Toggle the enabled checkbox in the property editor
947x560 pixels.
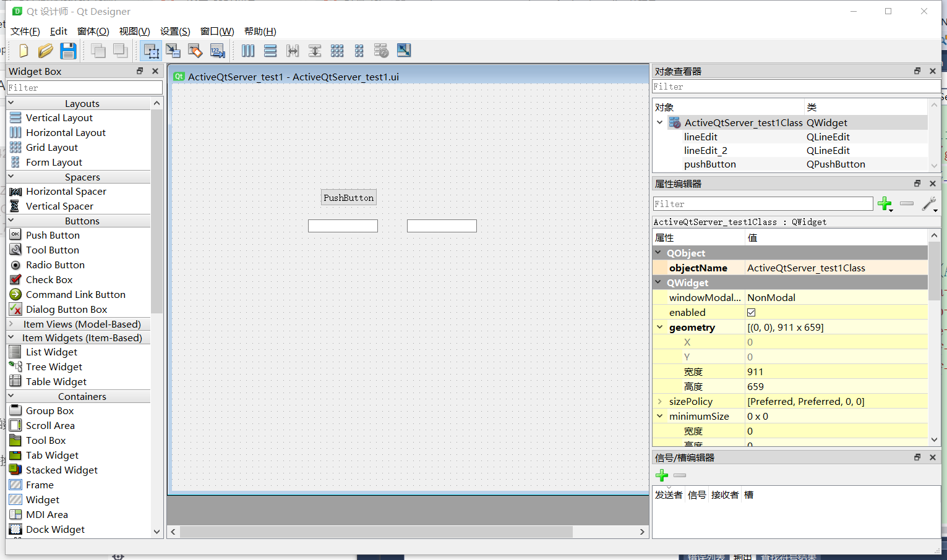click(751, 312)
